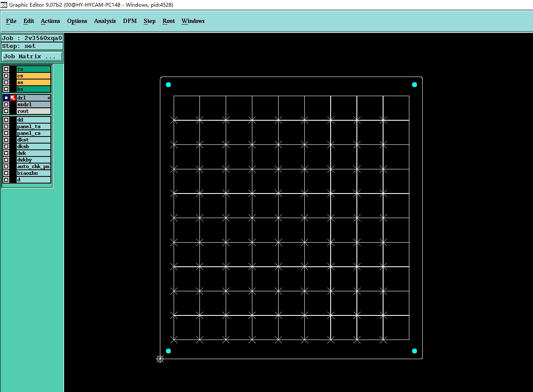Select the auto_chk_pnl layer name

coord(34,166)
